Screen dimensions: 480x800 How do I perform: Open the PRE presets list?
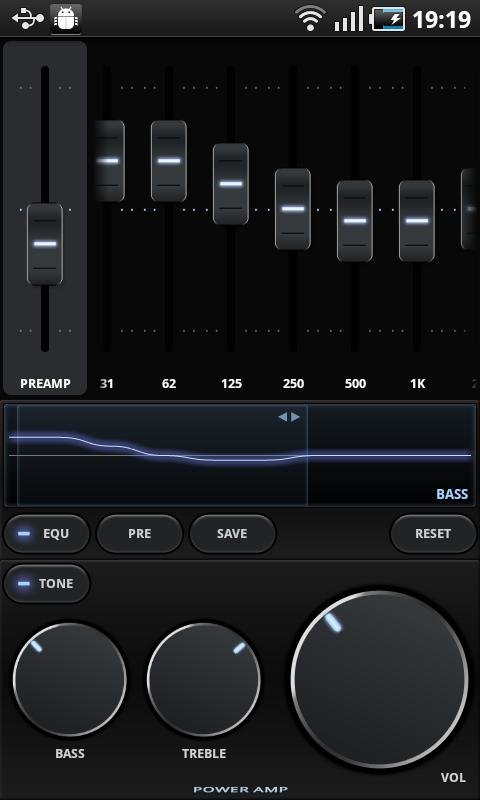coord(139,534)
